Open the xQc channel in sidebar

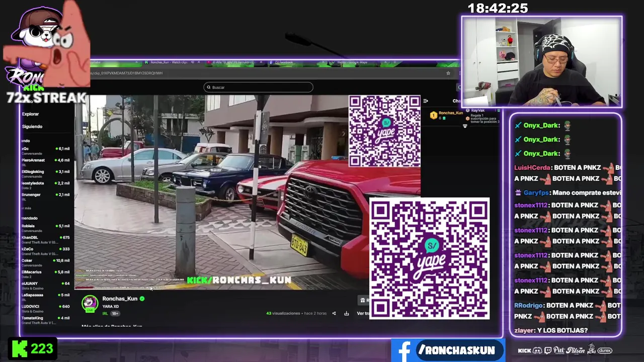click(46, 151)
